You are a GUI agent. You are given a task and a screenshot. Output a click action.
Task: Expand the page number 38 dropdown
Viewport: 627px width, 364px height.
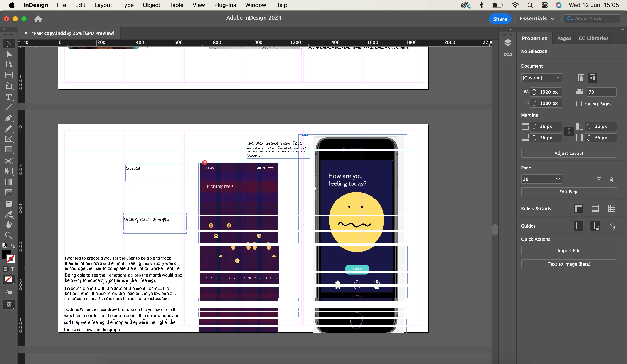click(x=558, y=179)
